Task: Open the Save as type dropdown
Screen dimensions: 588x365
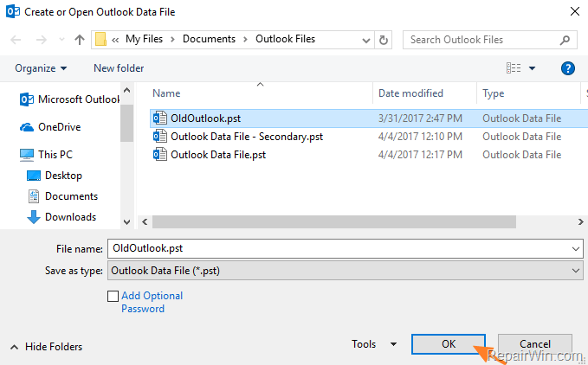Action: click(345, 271)
